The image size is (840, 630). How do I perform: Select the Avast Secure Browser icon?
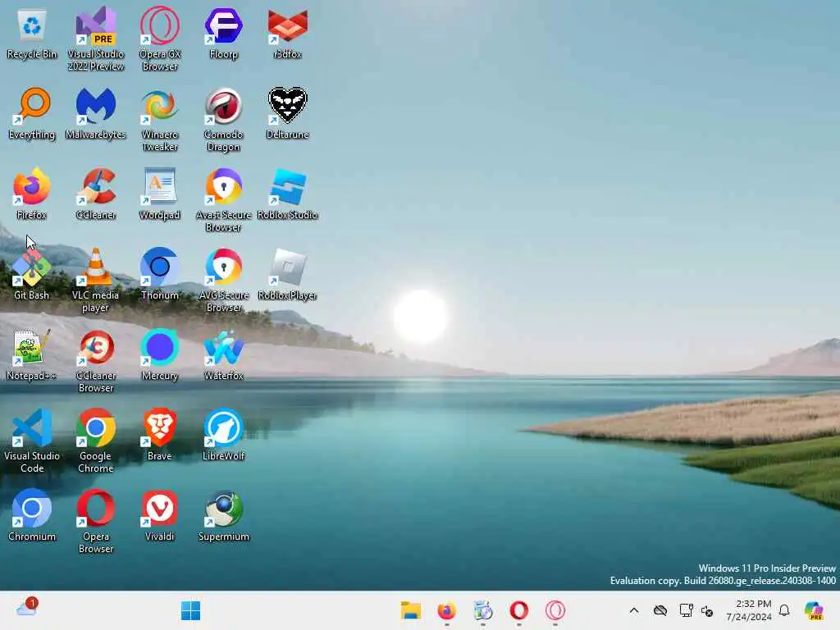click(x=223, y=200)
